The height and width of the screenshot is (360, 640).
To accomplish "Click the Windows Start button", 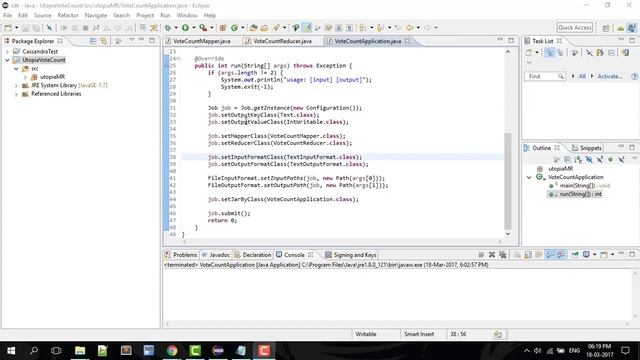I will click(x=11, y=351).
